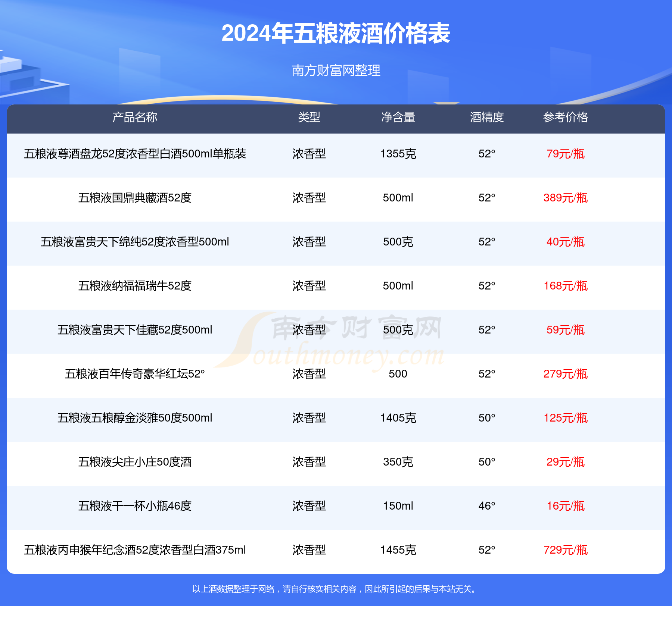This screenshot has width=672, height=623.
Task: Click the price 389元/瓶
Action: 566,198
